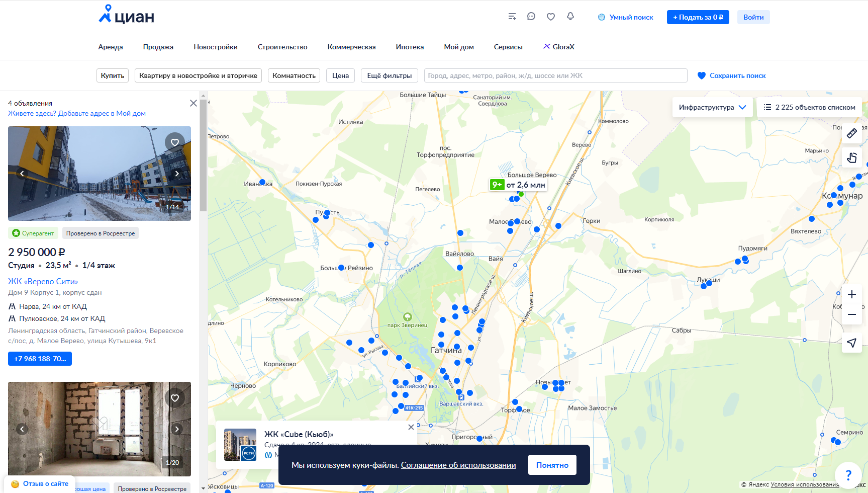Save this search with heart button

point(732,75)
